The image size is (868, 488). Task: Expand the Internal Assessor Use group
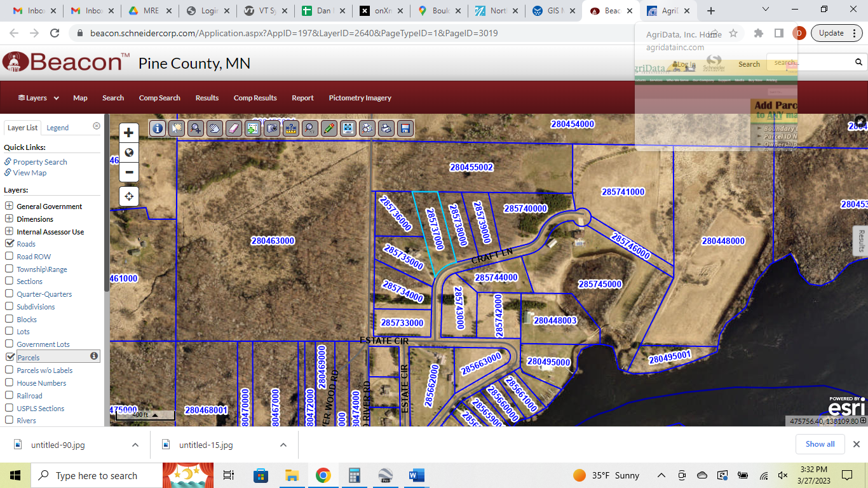10,231
